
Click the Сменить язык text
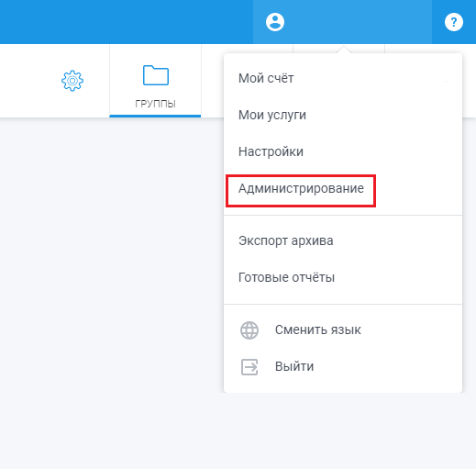[x=318, y=329]
